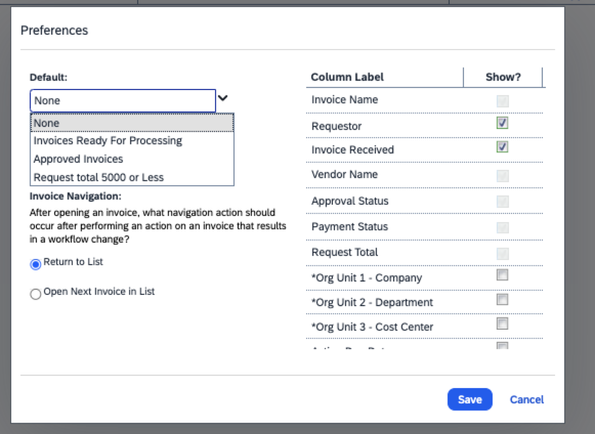
Task: Click the Show? column header
Action: pyautogui.click(x=503, y=77)
